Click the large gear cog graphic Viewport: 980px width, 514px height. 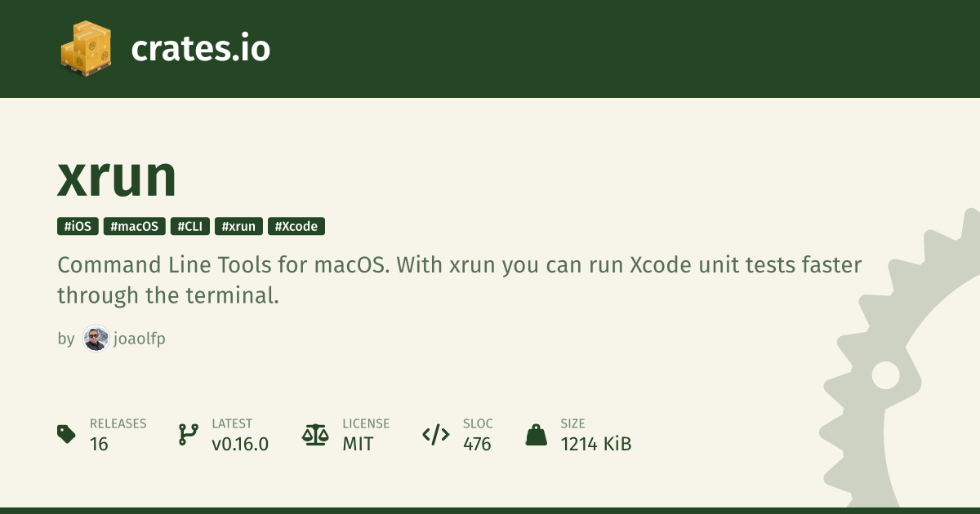[886, 375]
